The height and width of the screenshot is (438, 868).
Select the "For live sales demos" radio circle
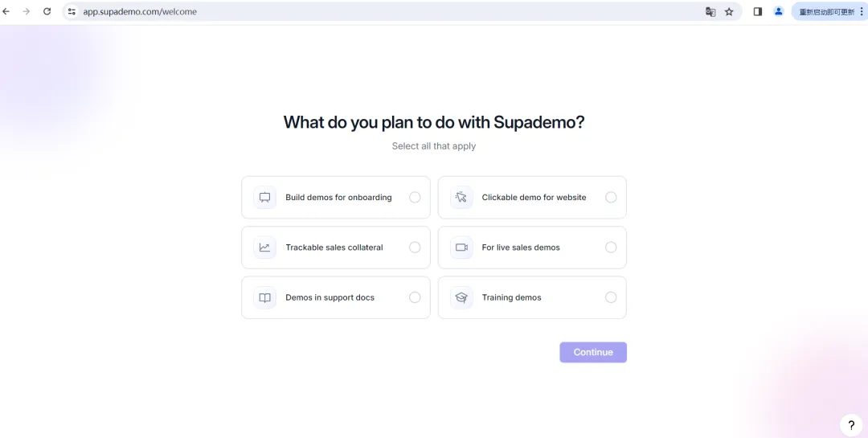point(611,248)
